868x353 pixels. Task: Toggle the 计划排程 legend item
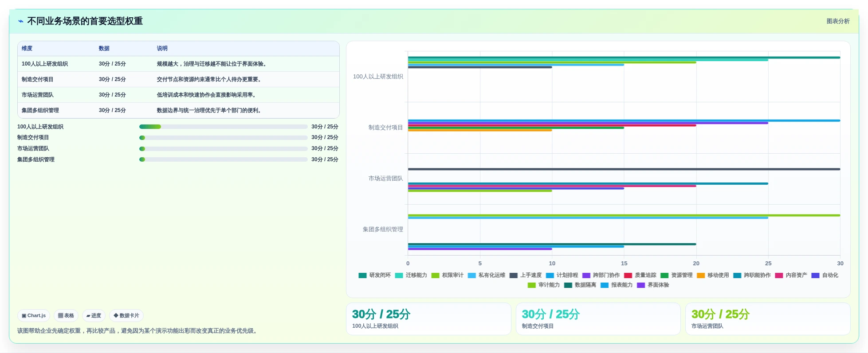[x=562, y=275]
